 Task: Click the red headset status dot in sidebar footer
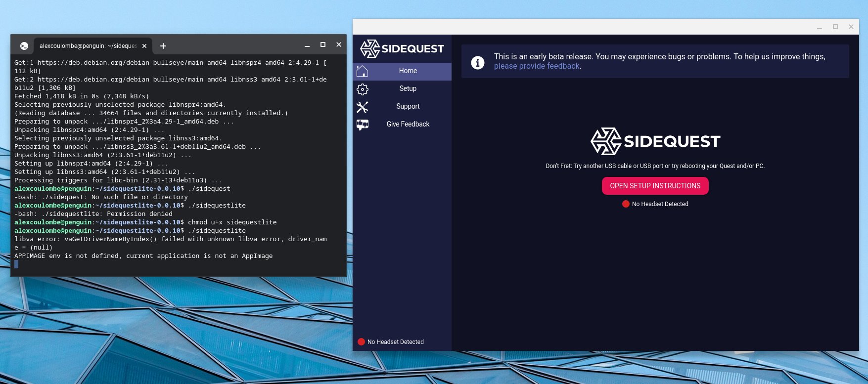(x=361, y=342)
